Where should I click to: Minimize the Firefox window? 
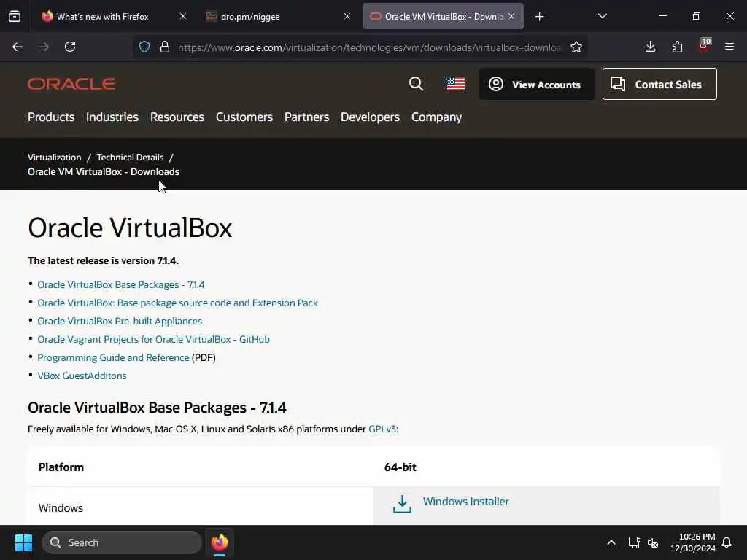[x=662, y=16]
